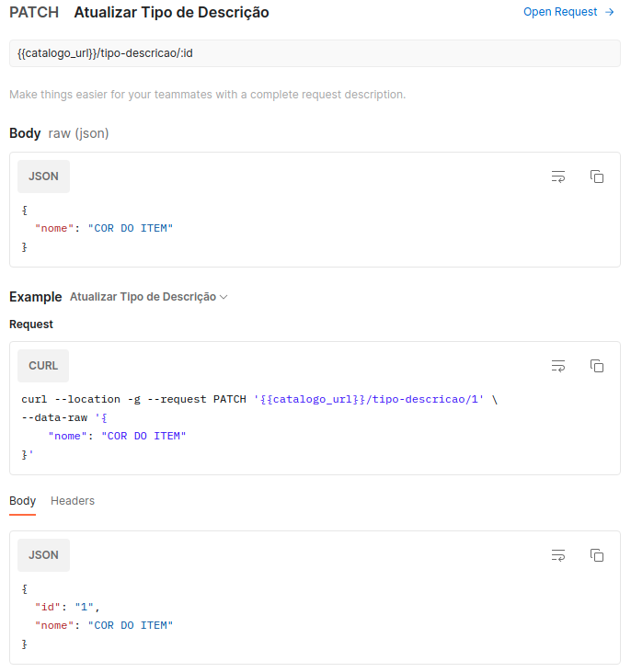Click the request URL field with catalogo_url
The width and height of the screenshot is (631, 672).
point(315,53)
